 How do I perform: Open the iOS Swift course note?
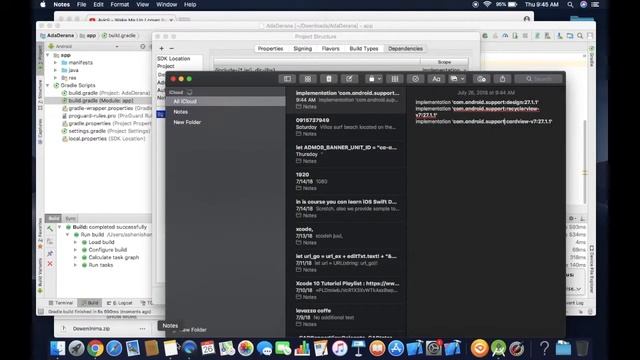coord(346,209)
